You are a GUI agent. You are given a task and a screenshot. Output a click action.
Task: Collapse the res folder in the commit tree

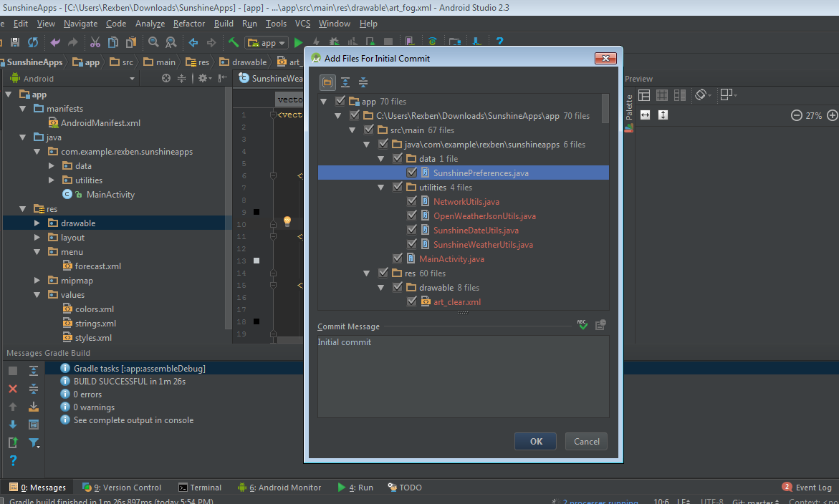[366, 273]
